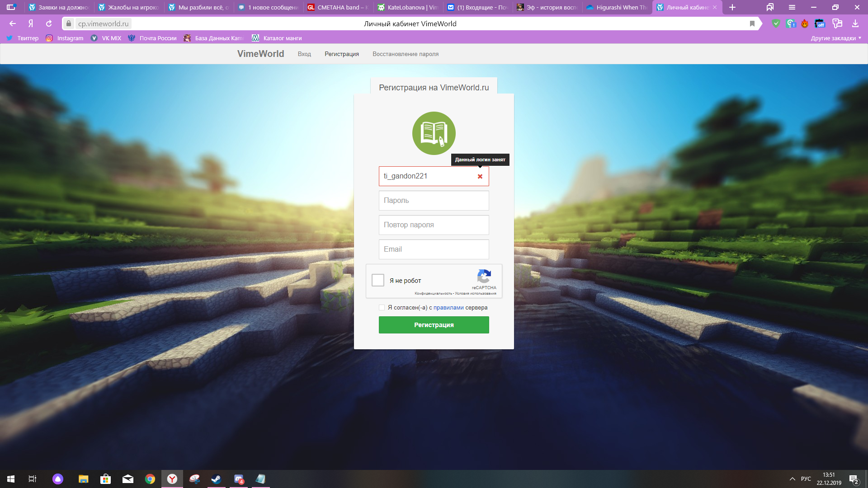The image size is (868, 488).
Task: Tick the 'Я согласен(-а)' rules checkbox
Action: [382, 308]
